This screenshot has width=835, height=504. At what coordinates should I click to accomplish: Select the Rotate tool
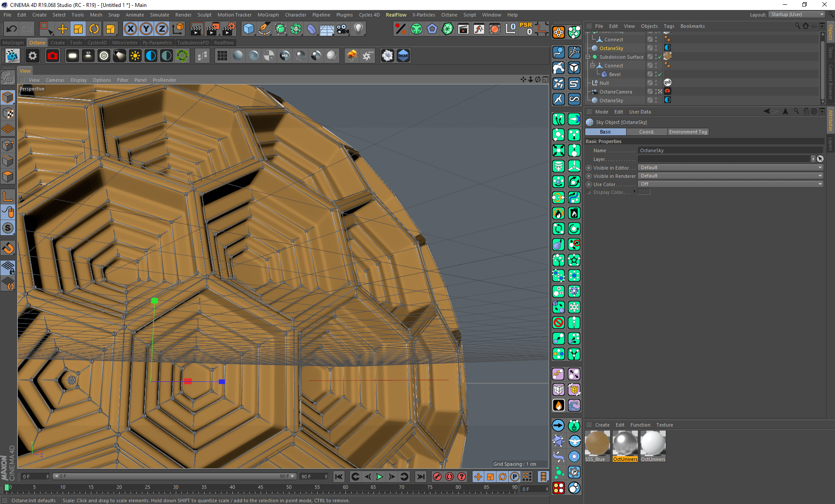[94, 29]
